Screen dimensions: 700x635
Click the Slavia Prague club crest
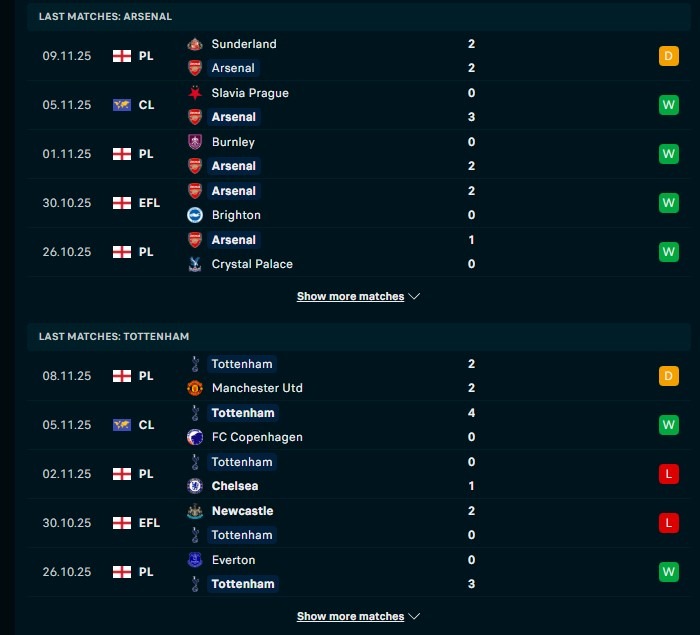(x=195, y=93)
